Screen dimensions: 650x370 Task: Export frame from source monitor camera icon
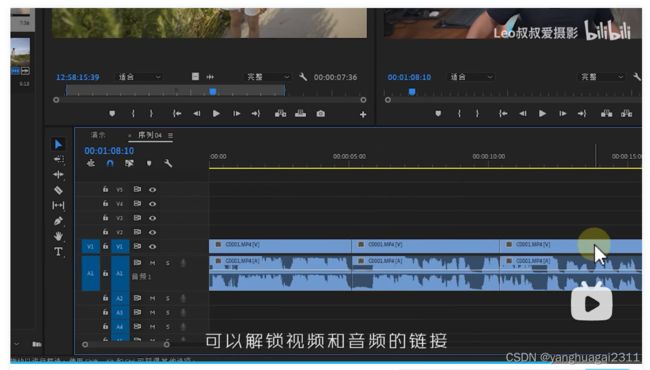[x=320, y=114]
